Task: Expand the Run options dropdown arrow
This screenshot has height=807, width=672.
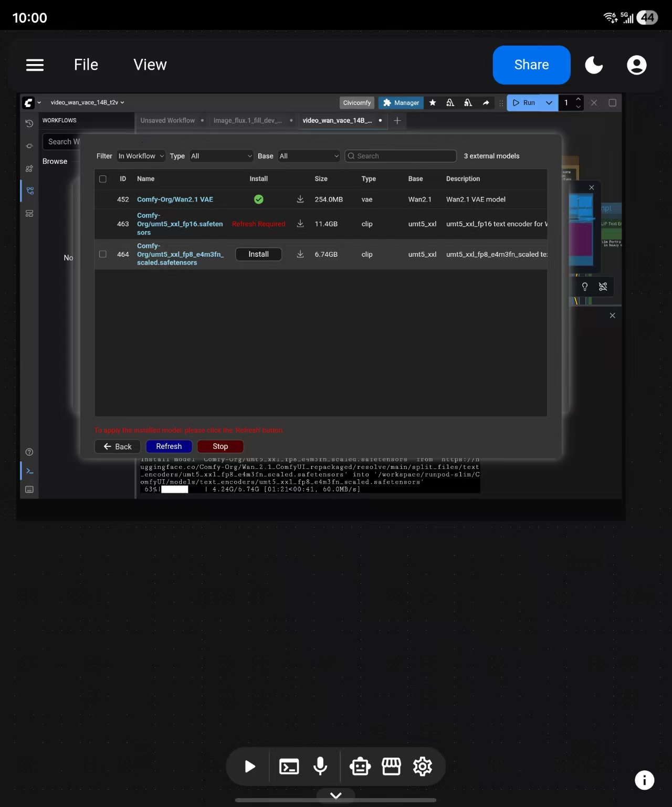Action: [x=549, y=103]
